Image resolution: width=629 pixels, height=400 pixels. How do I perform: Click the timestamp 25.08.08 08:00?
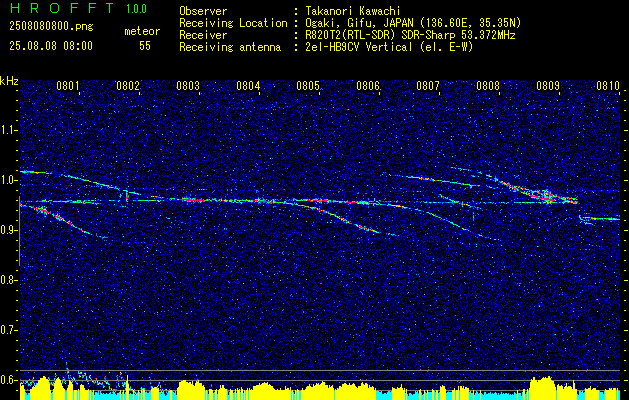coord(51,46)
